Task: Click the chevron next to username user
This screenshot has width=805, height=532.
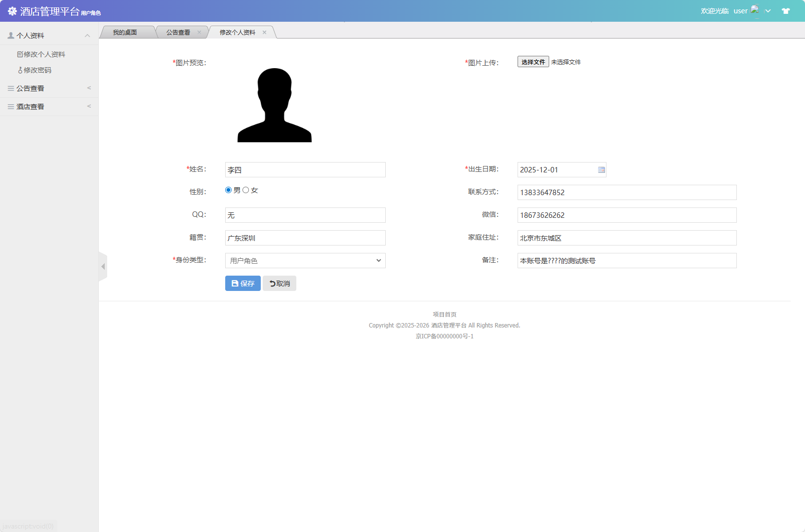Action: point(767,10)
